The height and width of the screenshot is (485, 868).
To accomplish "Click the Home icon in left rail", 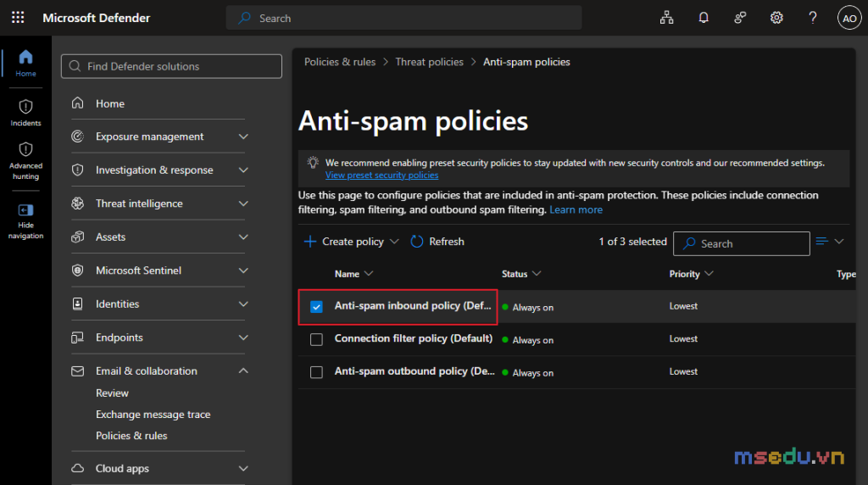I will click(x=25, y=57).
